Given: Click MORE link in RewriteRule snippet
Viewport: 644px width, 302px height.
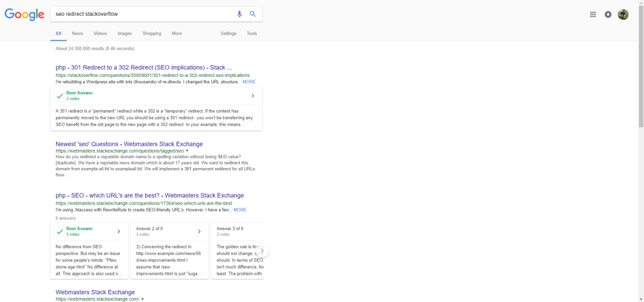Looking at the screenshot, I should [x=240, y=210].
